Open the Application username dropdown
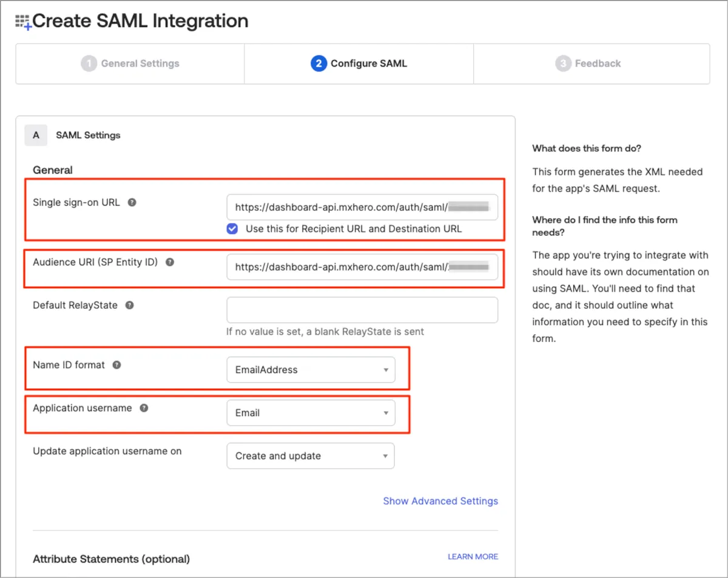Image resolution: width=728 pixels, height=578 pixels. (x=311, y=413)
